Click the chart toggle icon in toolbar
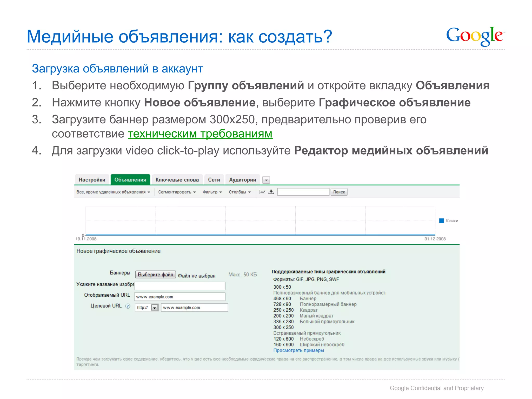Screen dimensions: 532x399 click(262, 192)
